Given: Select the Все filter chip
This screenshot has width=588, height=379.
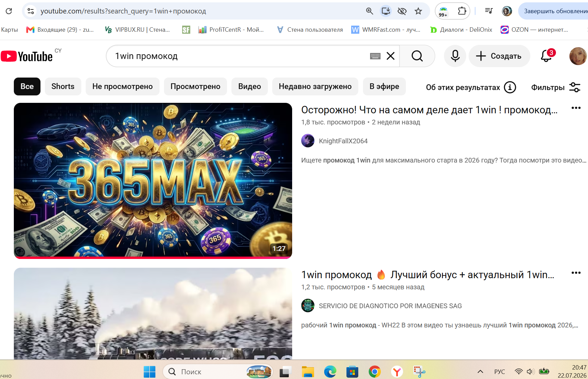Looking at the screenshot, I should 27,87.
